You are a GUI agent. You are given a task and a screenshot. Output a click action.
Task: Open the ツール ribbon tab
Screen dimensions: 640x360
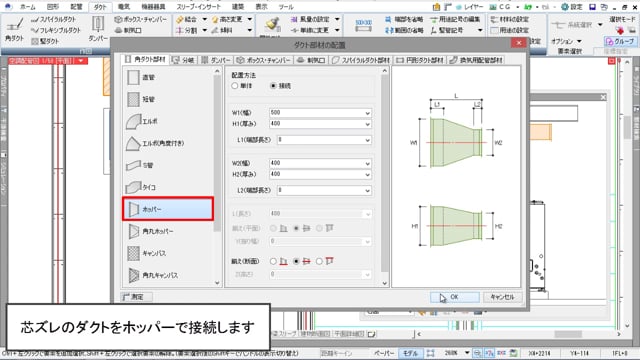[286, 7]
